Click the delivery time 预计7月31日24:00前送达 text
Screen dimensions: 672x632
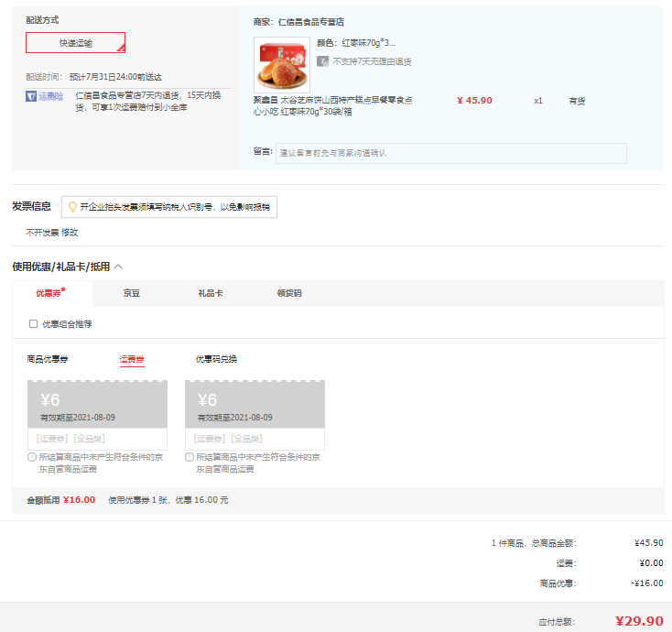pyautogui.click(x=115, y=77)
